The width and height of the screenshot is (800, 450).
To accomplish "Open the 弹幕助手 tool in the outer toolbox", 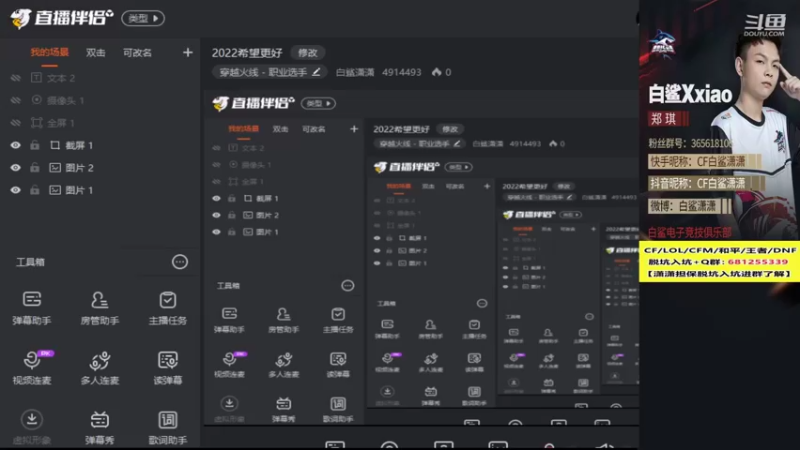I will pos(32,308).
